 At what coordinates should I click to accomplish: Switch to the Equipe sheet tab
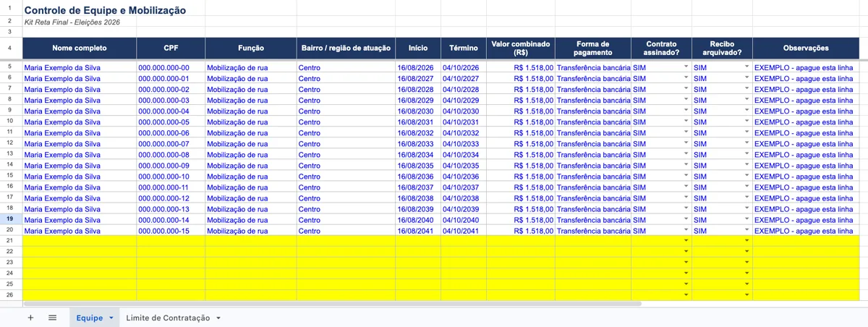pos(89,318)
